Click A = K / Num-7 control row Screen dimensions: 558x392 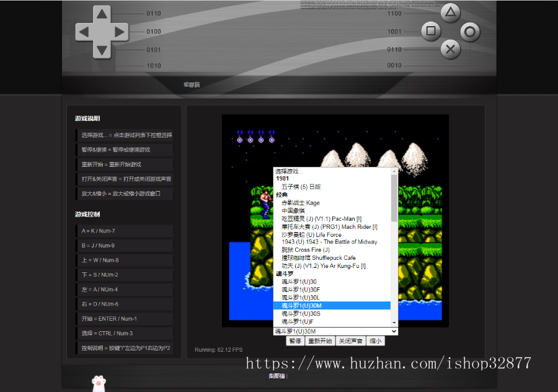click(x=124, y=231)
